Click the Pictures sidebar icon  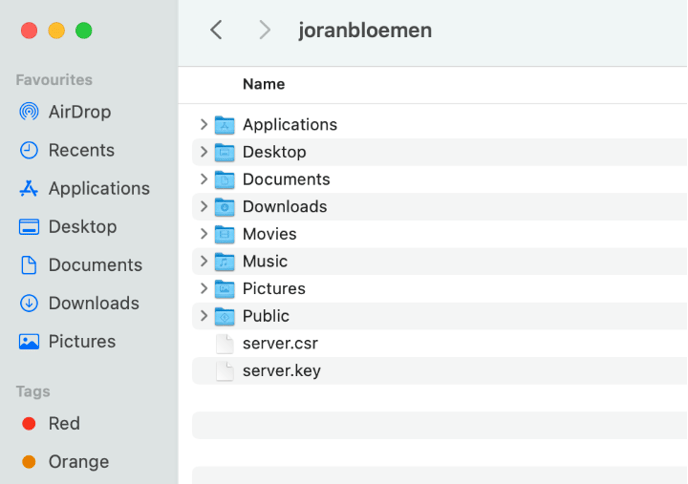[29, 341]
